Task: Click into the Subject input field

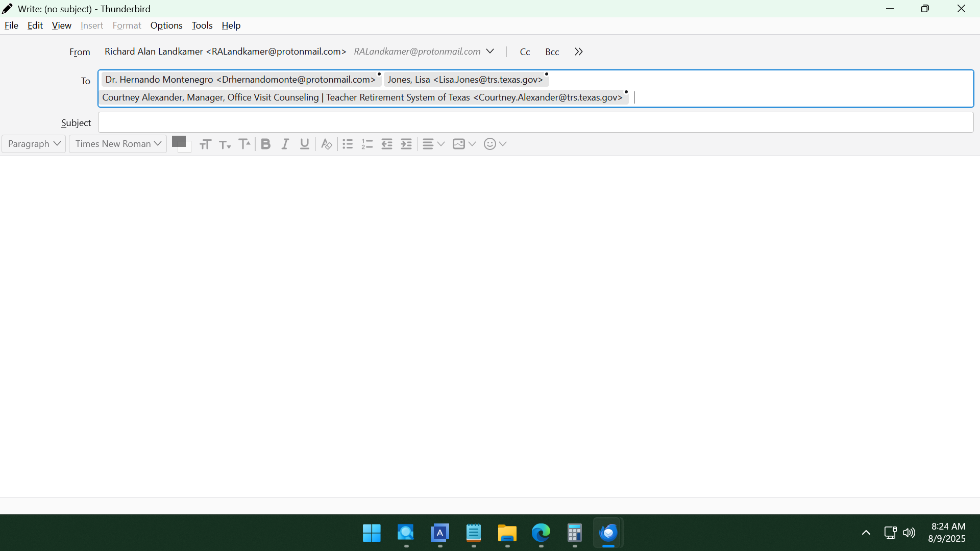Action: [535, 123]
